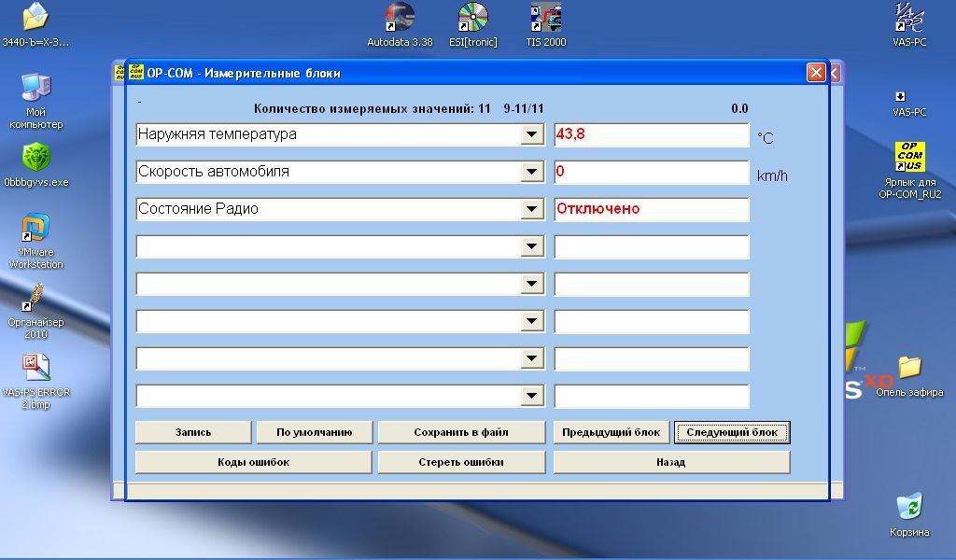The image size is (956, 560).
Task: Expand the Состояние Радио dropdown
Action: tap(531, 209)
